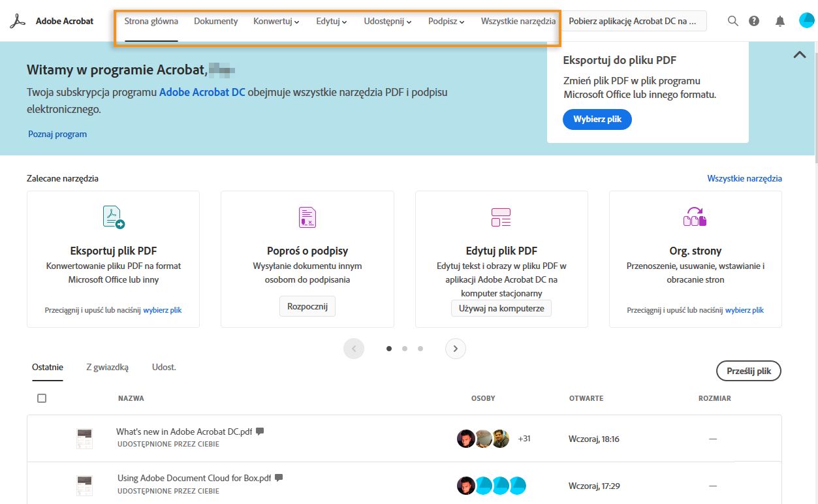Sort by the NAZWA column header
Image resolution: width=818 pixels, height=504 pixels.
coord(131,398)
